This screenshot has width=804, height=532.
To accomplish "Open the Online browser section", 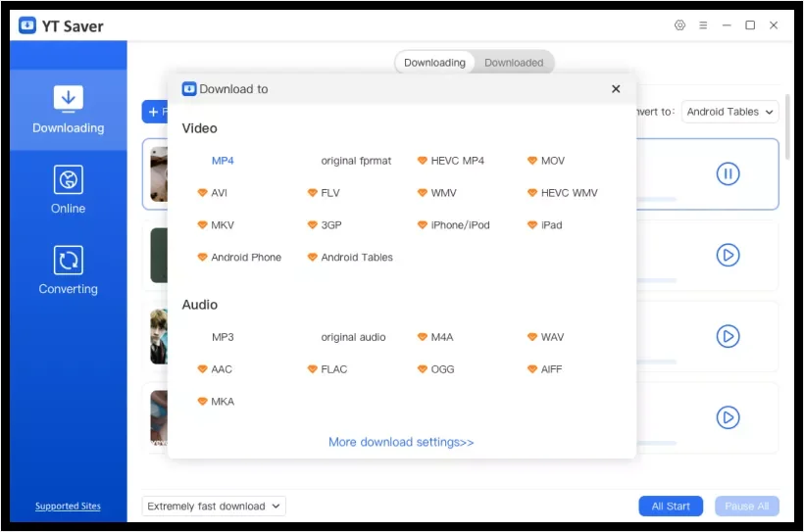I will tap(68, 190).
